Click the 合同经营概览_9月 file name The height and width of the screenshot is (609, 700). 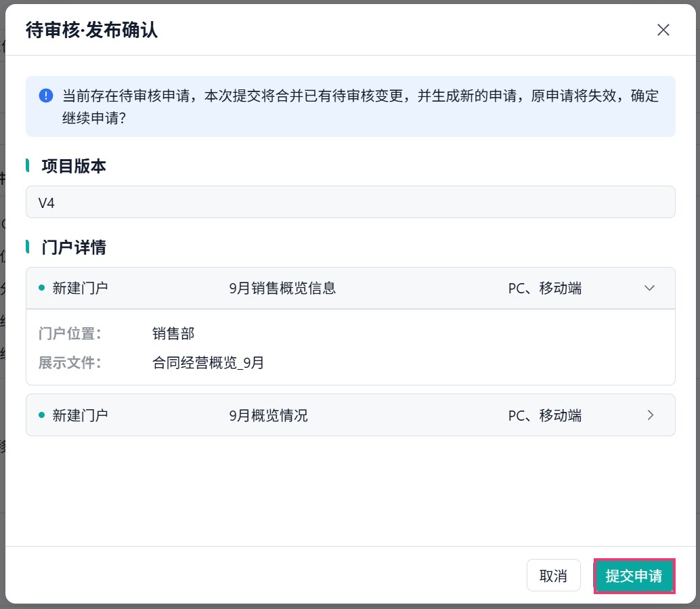click(x=208, y=362)
